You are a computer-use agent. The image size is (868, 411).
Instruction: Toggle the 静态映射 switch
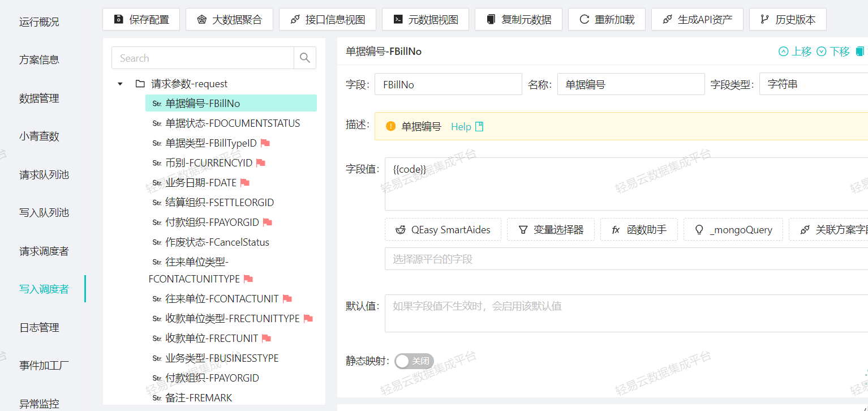point(414,361)
